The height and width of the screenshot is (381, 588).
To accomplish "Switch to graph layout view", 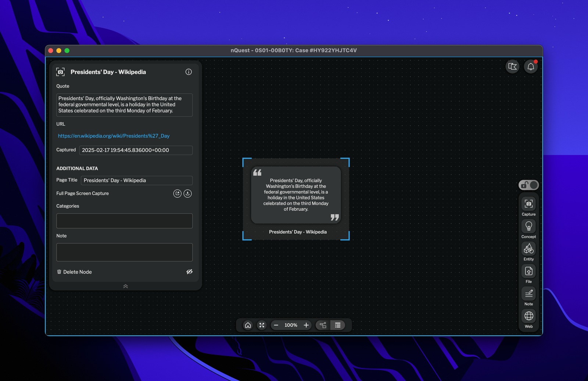I will pyautogui.click(x=323, y=325).
